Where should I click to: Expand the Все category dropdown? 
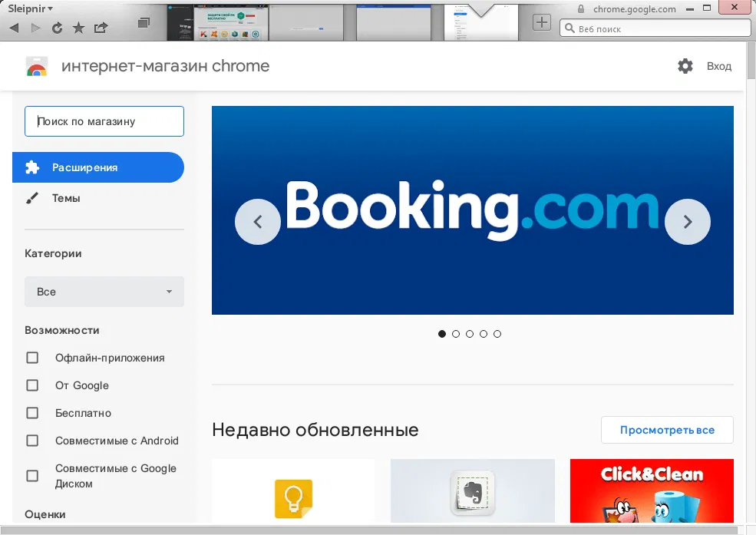point(104,292)
